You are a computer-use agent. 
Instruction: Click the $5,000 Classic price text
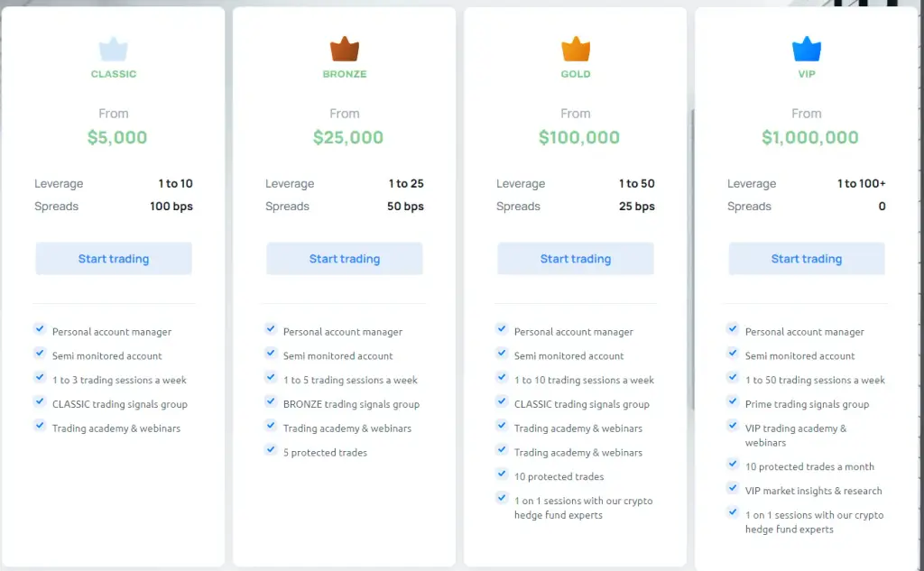pyautogui.click(x=117, y=137)
